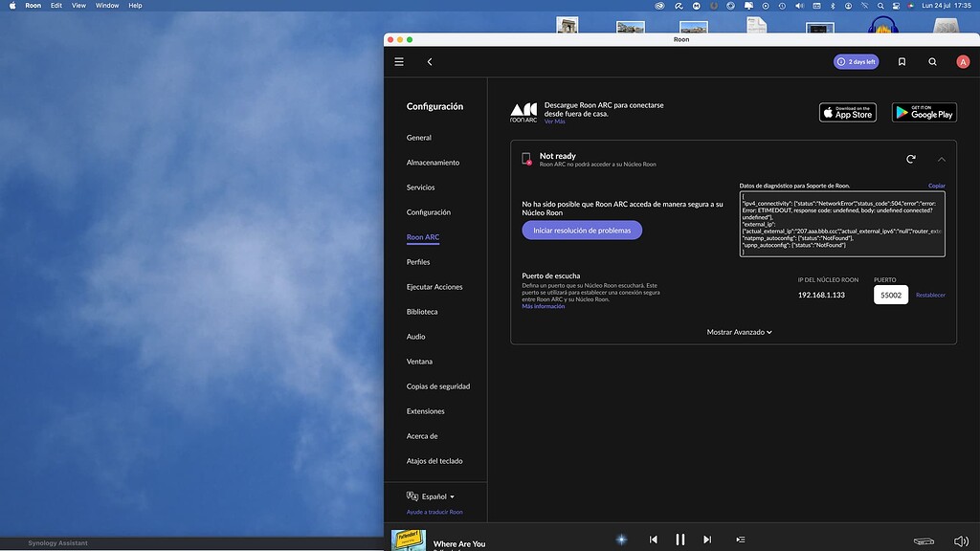Collapse the Not ready status panel
Image resolution: width=980 pixels, height=551 pixels.
coord(941,159)
